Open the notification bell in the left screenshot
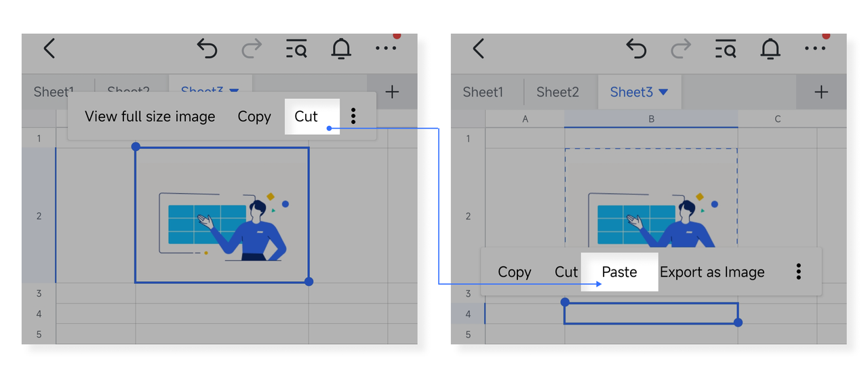Viewport: 868px width, 378px height. [341, 49]
